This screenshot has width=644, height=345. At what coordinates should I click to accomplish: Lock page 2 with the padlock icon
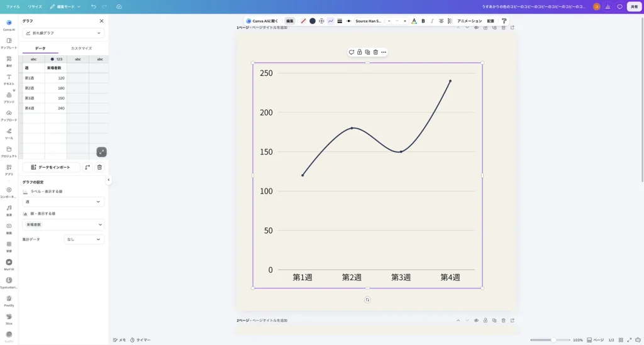[485, 320]
